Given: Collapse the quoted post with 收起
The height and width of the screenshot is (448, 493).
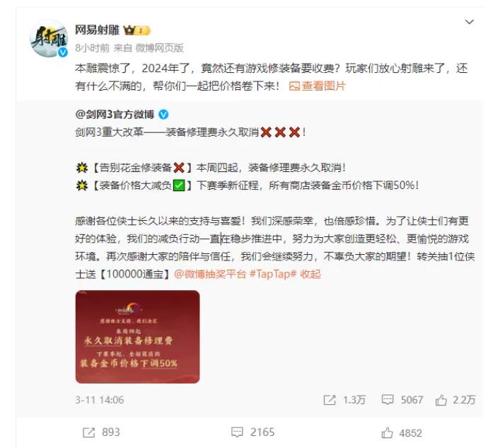Looking at the screenshot, I should click(x=311, y=274).
